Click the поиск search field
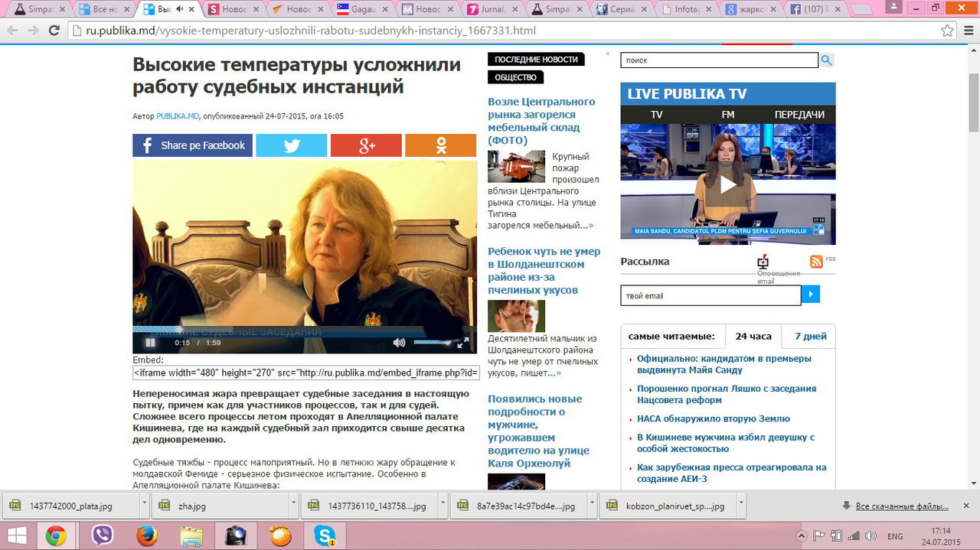 (x=720, y=60)
